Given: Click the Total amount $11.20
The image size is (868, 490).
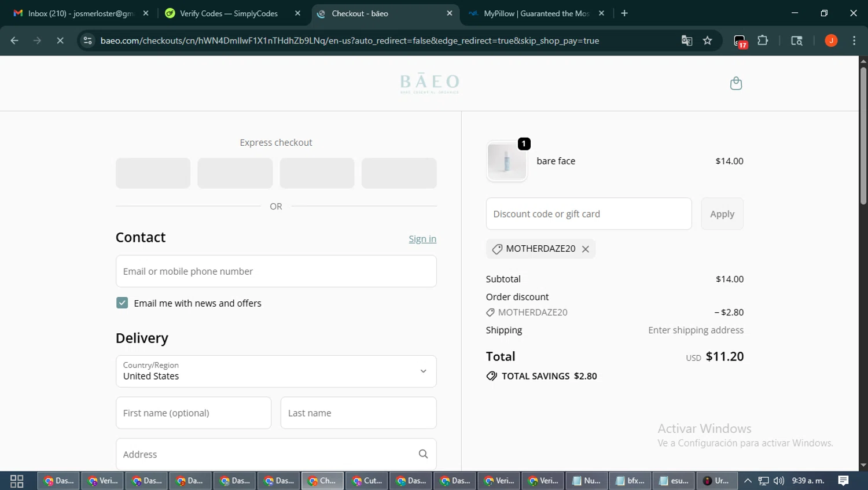Looking at the screenshot, I should [724, 356].
